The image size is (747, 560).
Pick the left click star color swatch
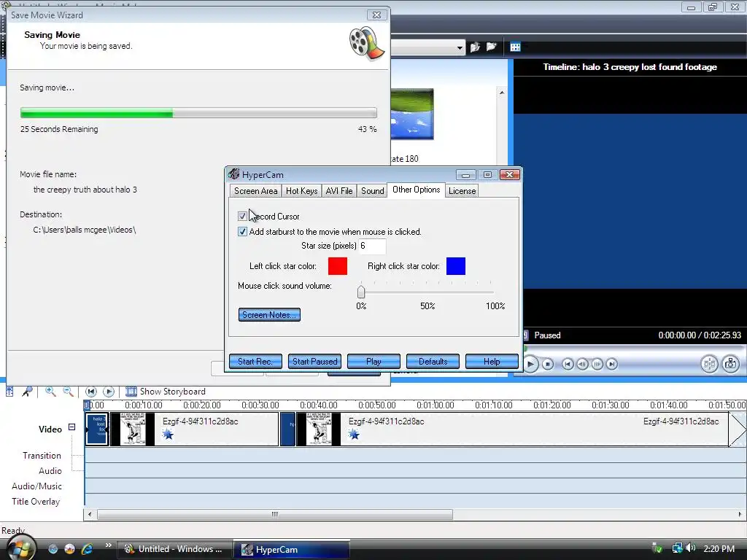[338, 266]
